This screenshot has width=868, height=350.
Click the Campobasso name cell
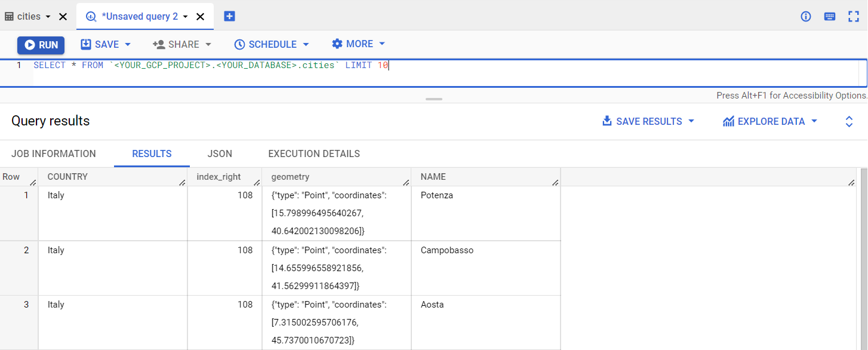coord(486,268)
